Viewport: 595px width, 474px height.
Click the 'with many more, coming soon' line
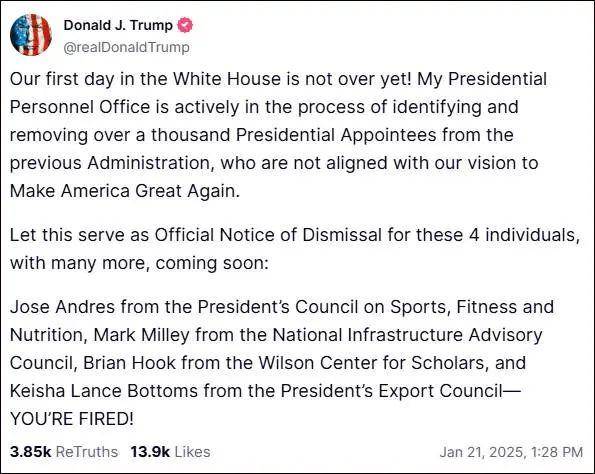click(139, 263)
